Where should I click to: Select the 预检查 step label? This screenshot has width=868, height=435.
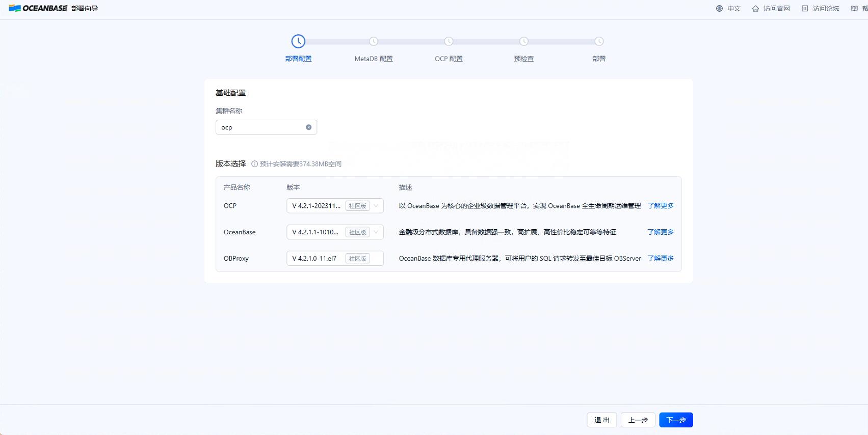[524, 59]
